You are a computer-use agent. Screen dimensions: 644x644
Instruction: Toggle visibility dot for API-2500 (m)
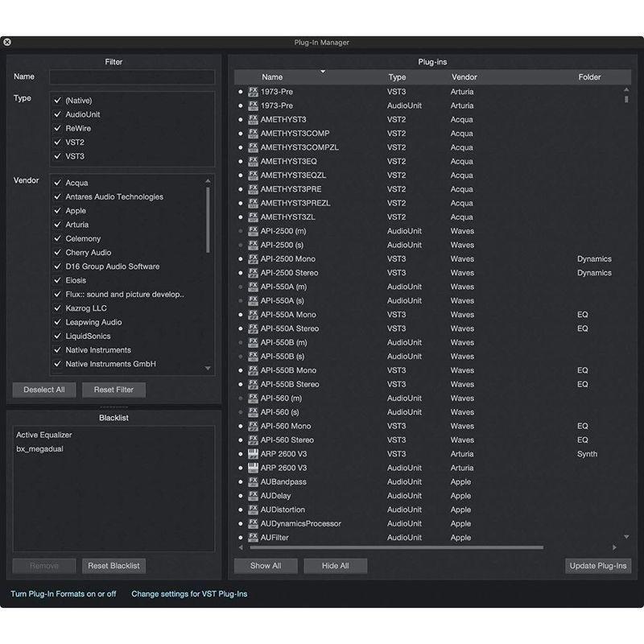coord(241,231)
